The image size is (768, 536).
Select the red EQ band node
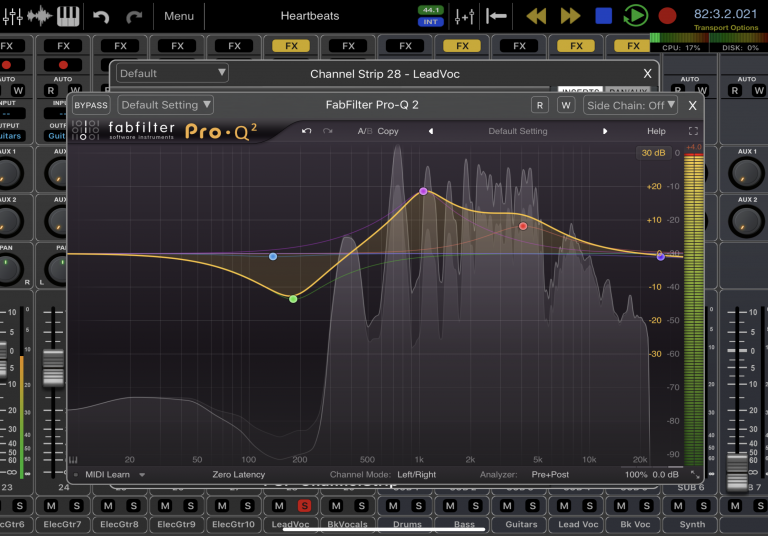click(x=523, y=226)
